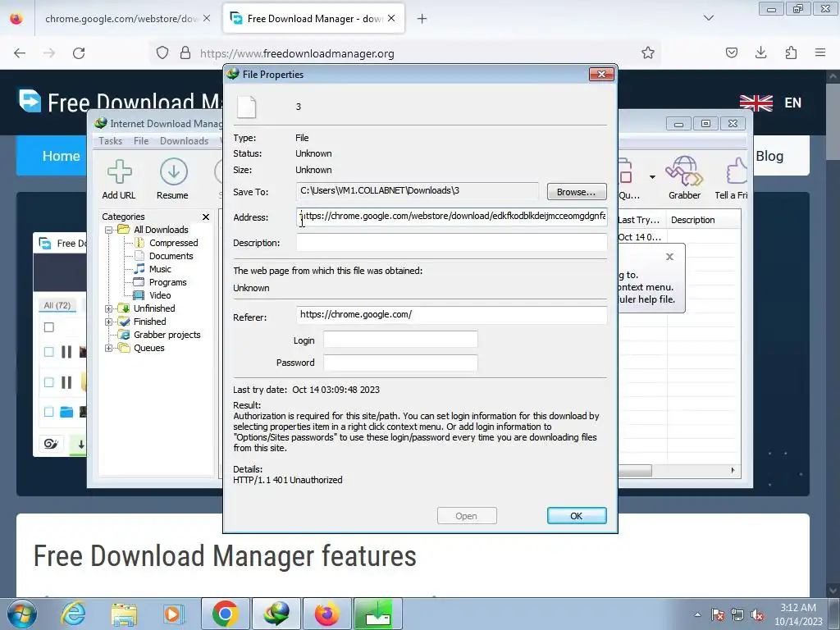Click the Referer input field
The width and height of the screenshot is (840, 630).
click(452, 314)
